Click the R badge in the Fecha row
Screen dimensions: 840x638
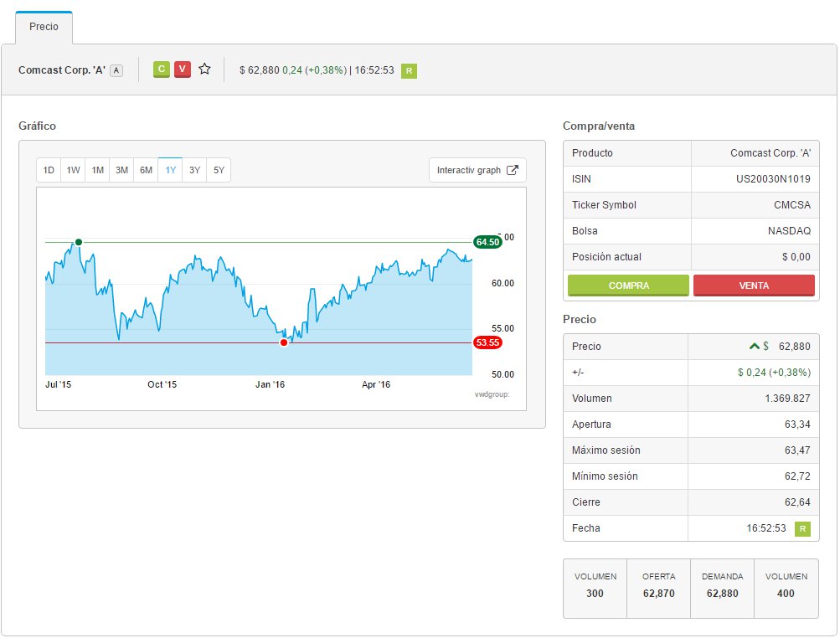click(x=802, y=528)
